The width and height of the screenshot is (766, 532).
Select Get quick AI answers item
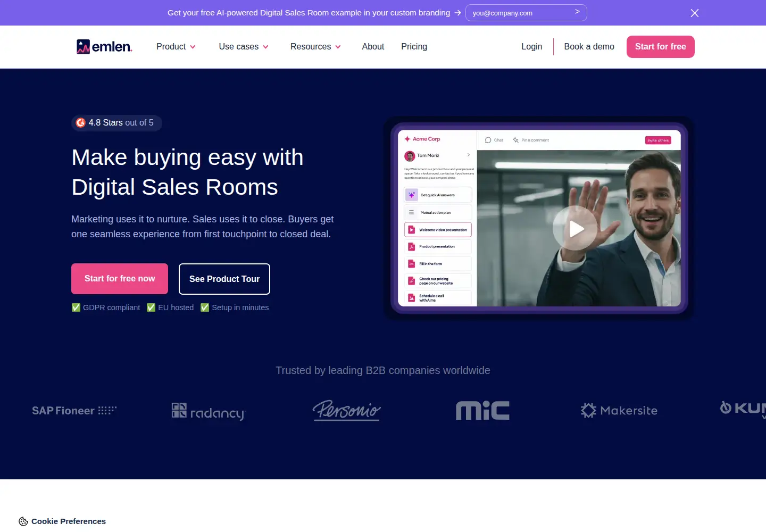click(438, 195)
